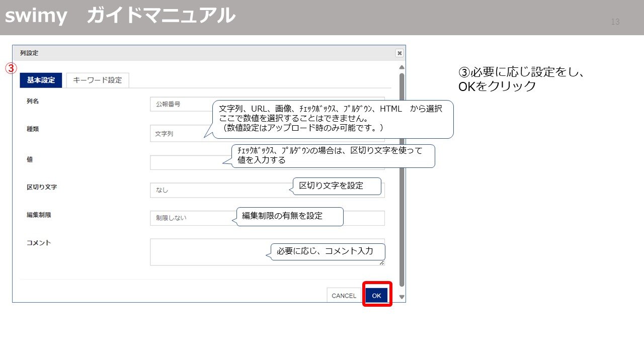Image resolution: width=644 pixels, height=362 pixels.
Task: Click the speech bubble about 文字列 and URL options
Action: pos(332,119)
